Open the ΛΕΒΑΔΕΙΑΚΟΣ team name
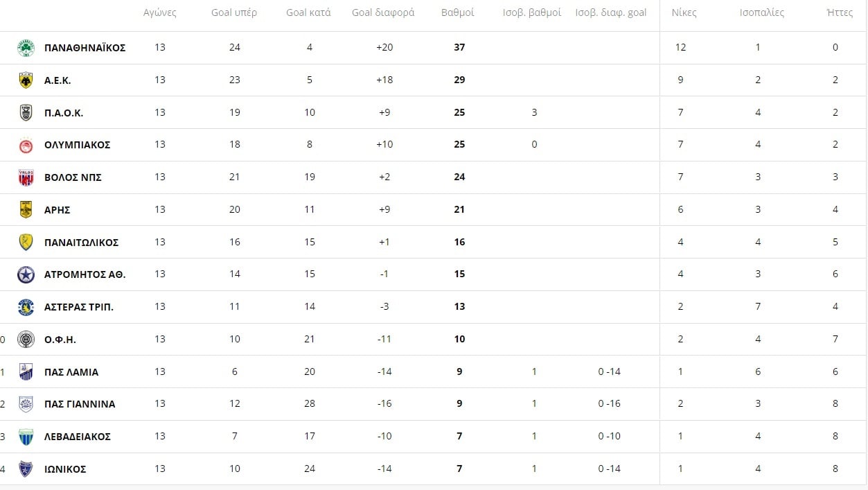 point(78,437)
